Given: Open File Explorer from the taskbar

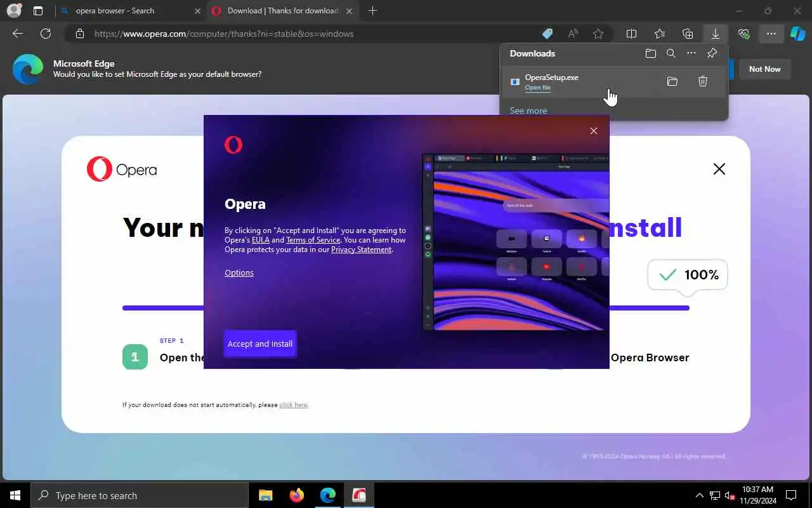Looking at the screenshot, I should click(266, 495).
